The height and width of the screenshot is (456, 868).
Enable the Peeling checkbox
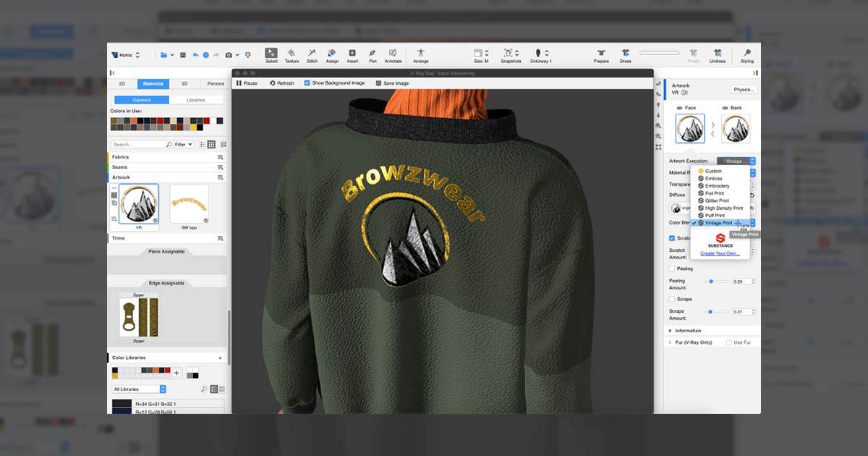click(x=672, y=269)
